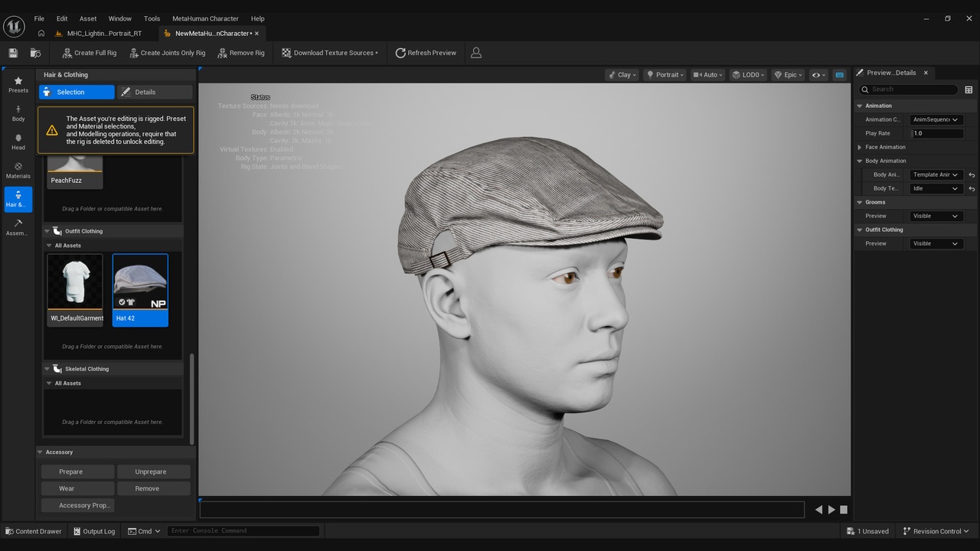This screenshot has width=980, height=551.
Task: Click the Remove accessory button
Action: pos(155,488)
